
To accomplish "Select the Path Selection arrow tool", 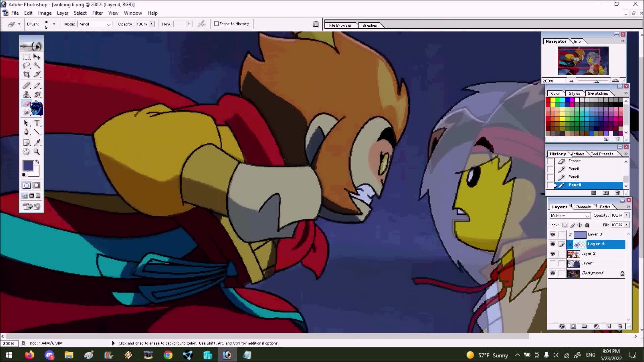I will point(26,123).
